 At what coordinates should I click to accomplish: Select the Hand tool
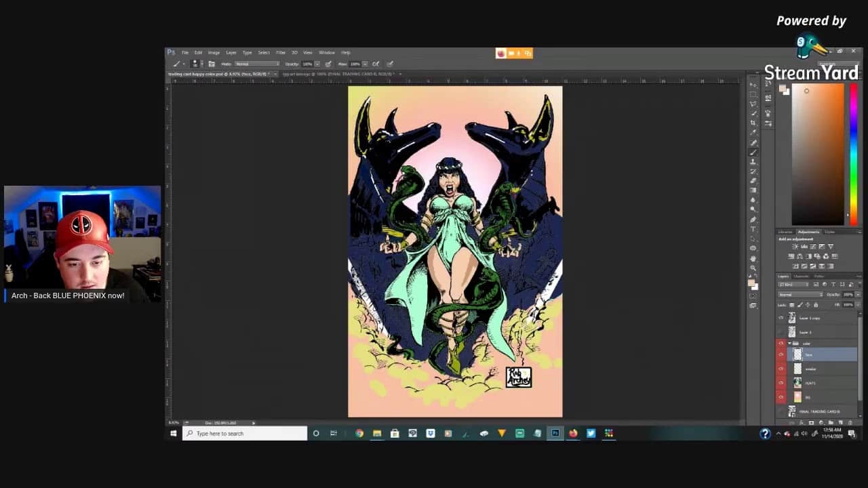point(753,258)
